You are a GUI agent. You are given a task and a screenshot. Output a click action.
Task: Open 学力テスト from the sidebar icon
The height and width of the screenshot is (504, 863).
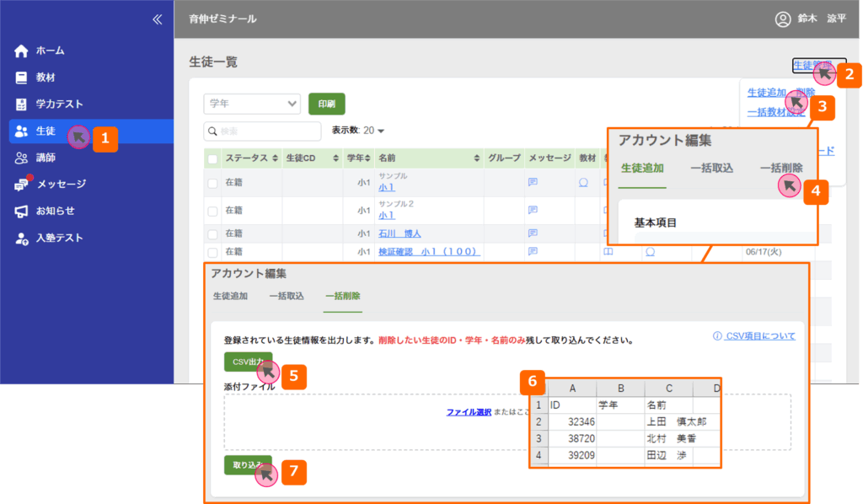(22, 105)
